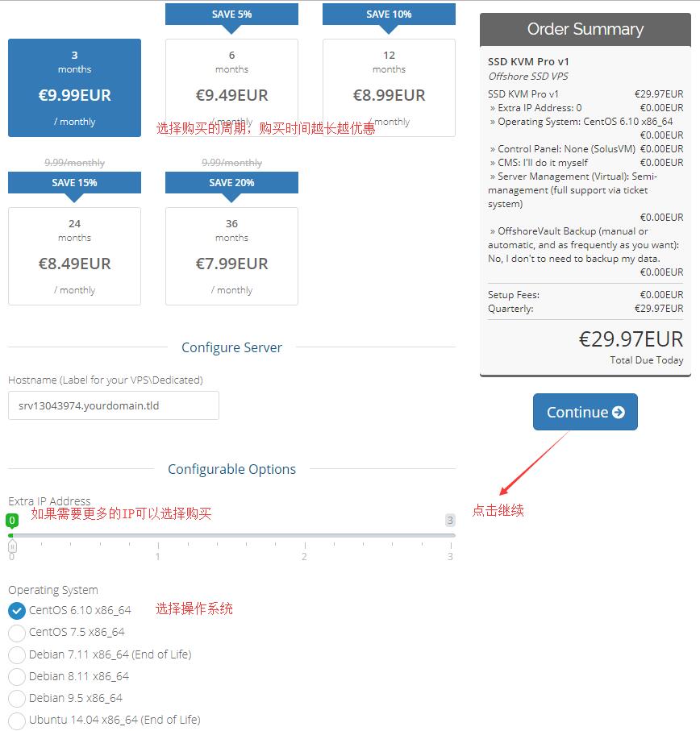Select CentOS 6.10 x86_64 radio button
The image size is (700, 731).
pos(17,611)
